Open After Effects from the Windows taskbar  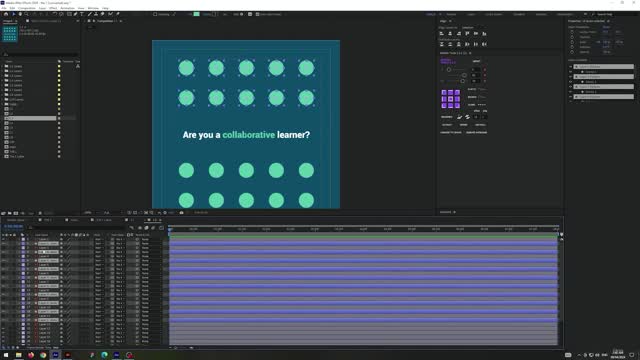click(56, 355)
